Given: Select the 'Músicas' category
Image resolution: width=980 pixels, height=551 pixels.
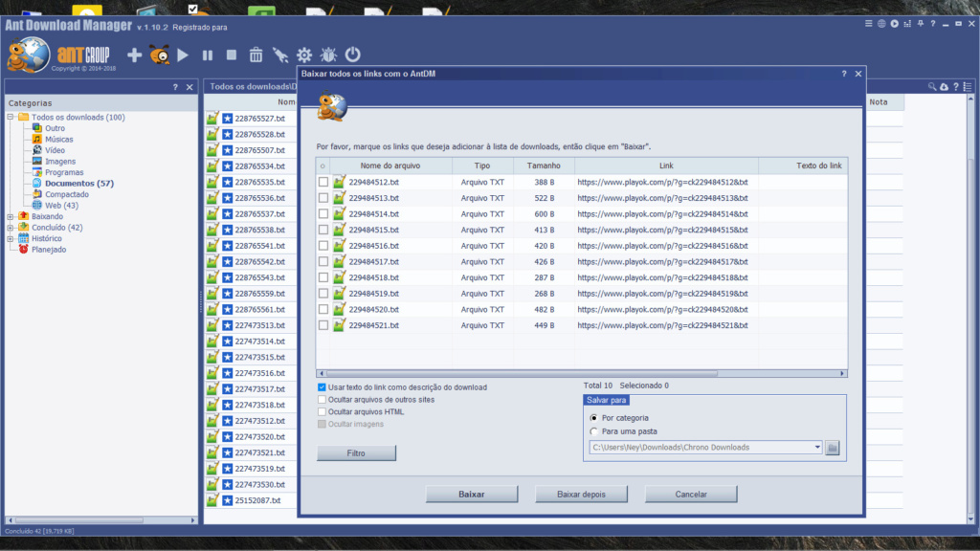Looking at the screenshot, I should coord(58,140).
